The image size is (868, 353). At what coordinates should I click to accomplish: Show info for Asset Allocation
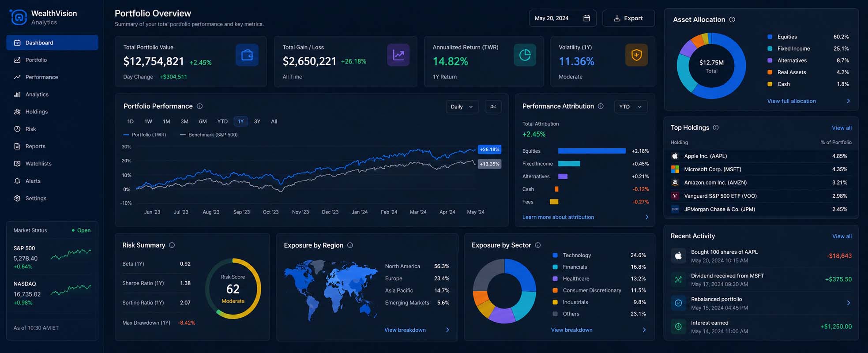coord(732,19)
